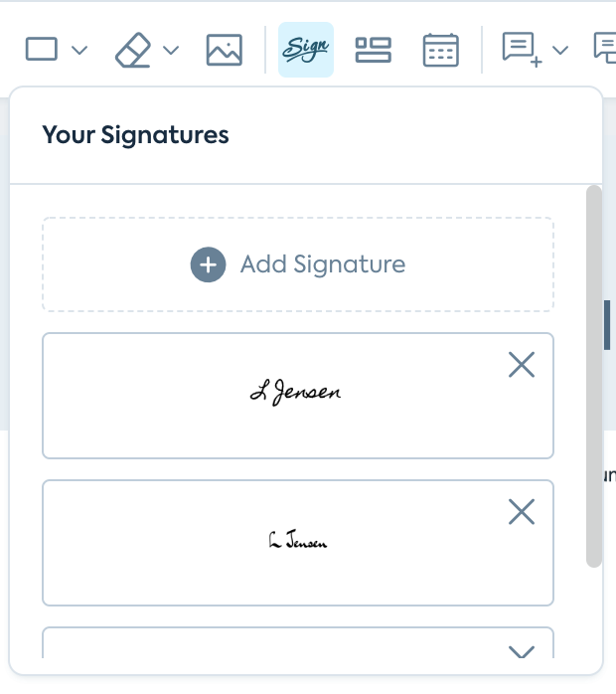Expand the eraser options chevron
Viewport: 616px width, 694px height.
[x=170, y=50]
